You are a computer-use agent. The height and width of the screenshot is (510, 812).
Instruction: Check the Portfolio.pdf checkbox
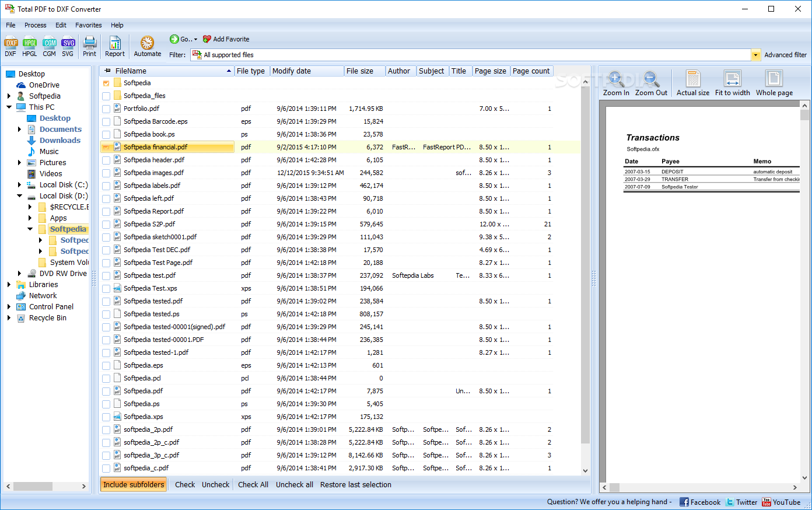pos(106,109)
